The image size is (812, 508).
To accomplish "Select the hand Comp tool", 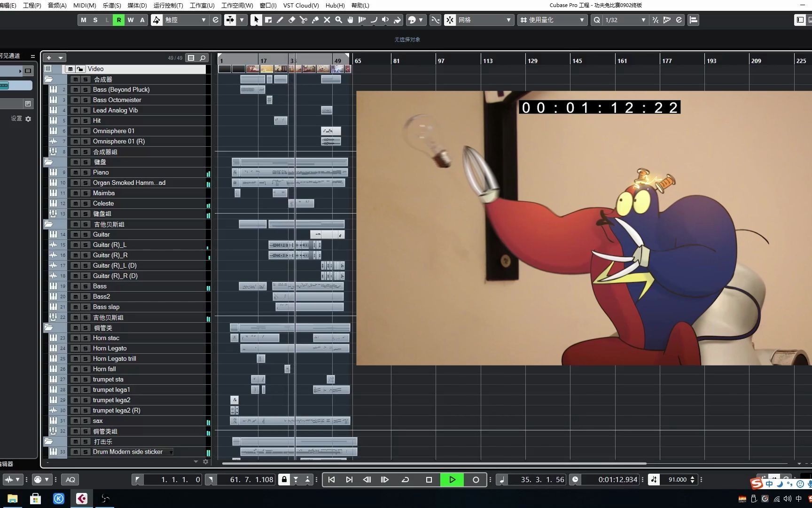I will coord(350,20).
